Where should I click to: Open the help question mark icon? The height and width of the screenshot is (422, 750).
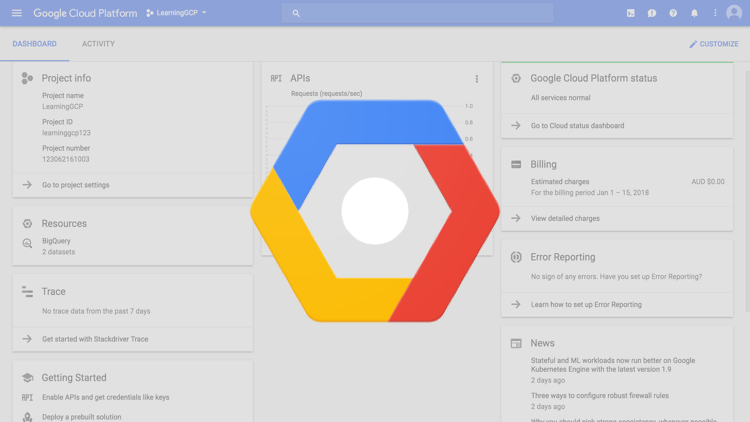click(673, 13)
